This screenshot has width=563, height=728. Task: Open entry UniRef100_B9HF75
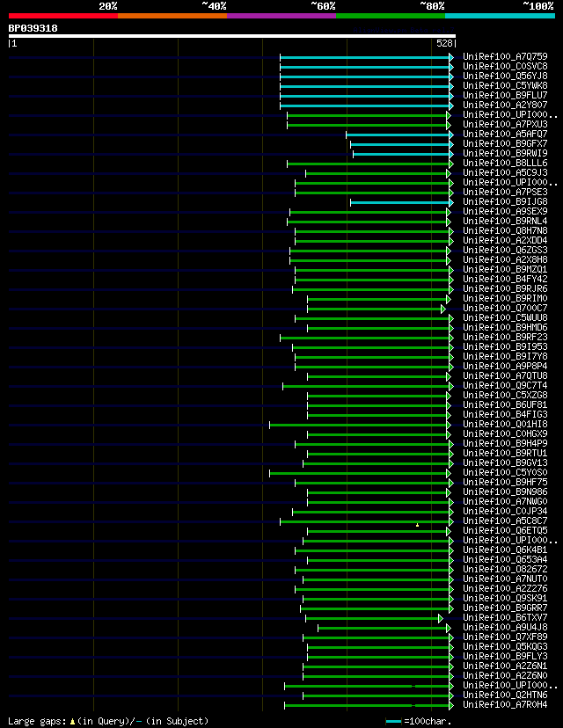(505, 482)
